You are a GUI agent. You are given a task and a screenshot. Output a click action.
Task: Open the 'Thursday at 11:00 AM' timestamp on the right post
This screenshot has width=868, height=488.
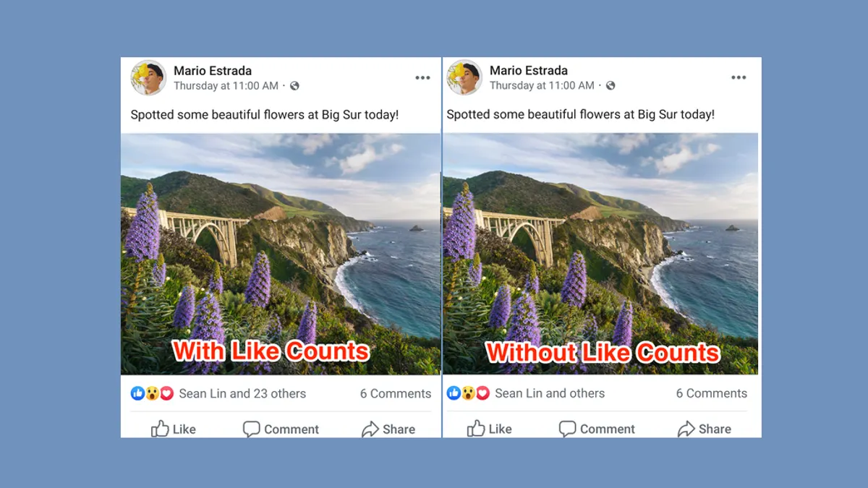click(542, 86)
